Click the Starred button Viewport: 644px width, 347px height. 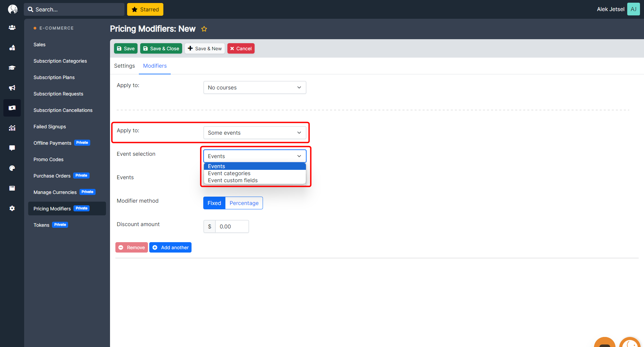coord(145,9)
